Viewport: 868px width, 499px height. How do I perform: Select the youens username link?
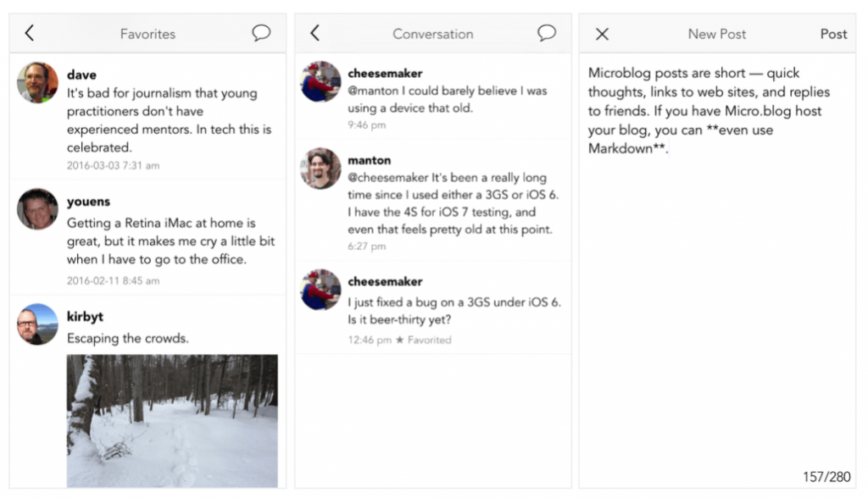point(88,202)
